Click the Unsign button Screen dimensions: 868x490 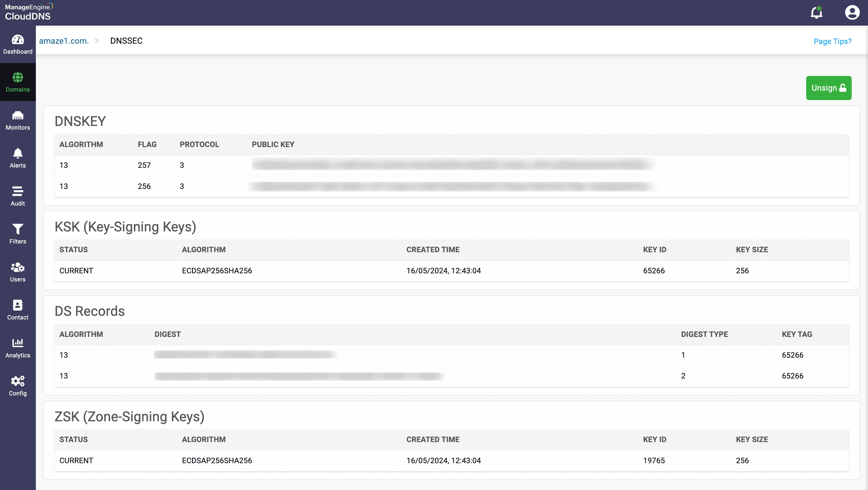pyautogui.click(x=829, y=88)
